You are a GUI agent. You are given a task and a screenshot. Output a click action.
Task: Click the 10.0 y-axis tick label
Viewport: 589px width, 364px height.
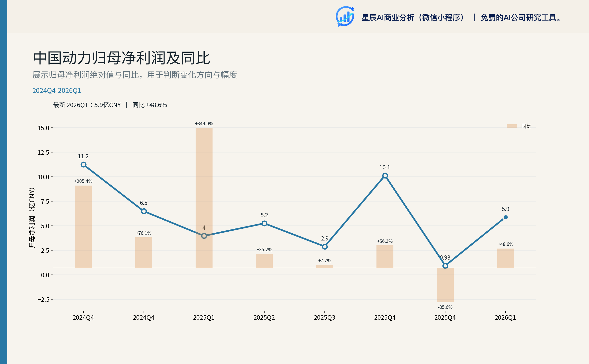[x=43, y=177]
